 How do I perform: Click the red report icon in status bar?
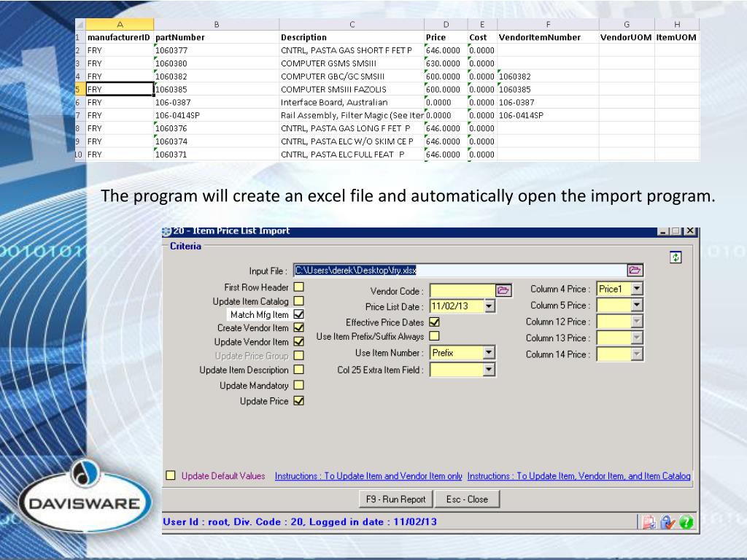click(x=649, y=522)
